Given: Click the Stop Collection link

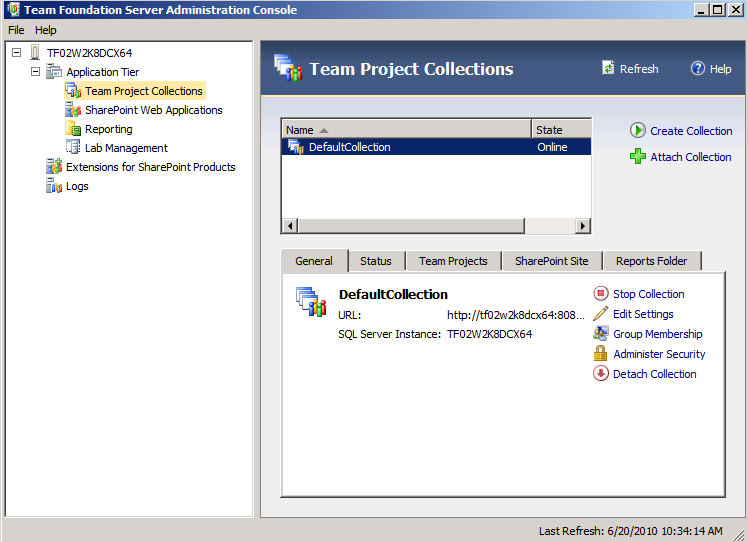Looking at the screenshot, I should point(649,294).
